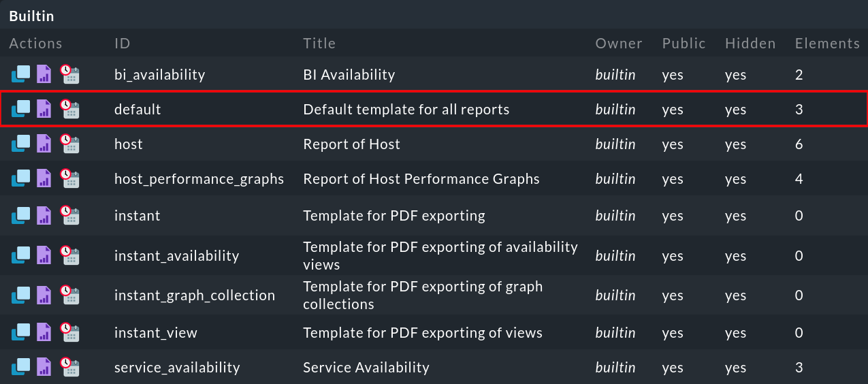868x384 pixels.
Task: Schedule the instant_availability template
Action: point(69,255)
